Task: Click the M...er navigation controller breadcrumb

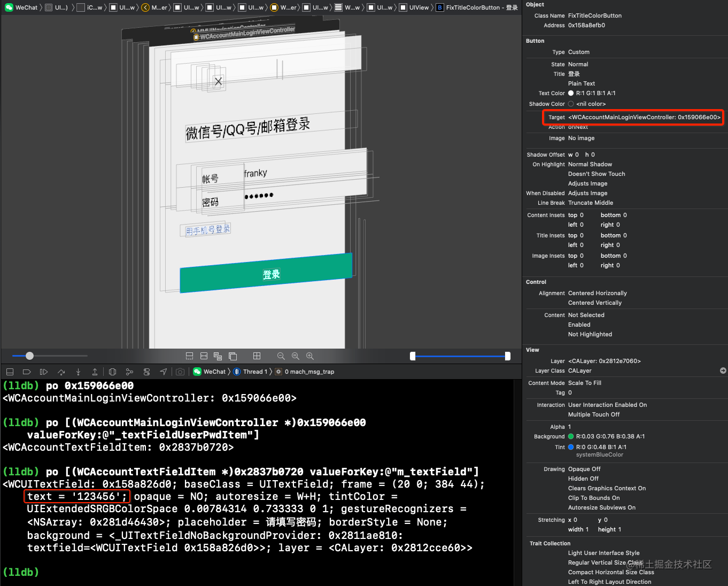Action: pyautogui.click(x=154, y=7)
